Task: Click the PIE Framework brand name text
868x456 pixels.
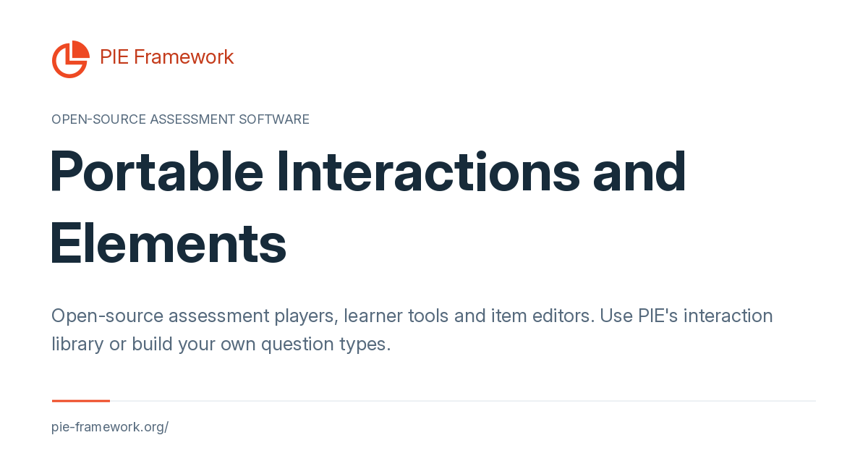Action: pos(166,57)
